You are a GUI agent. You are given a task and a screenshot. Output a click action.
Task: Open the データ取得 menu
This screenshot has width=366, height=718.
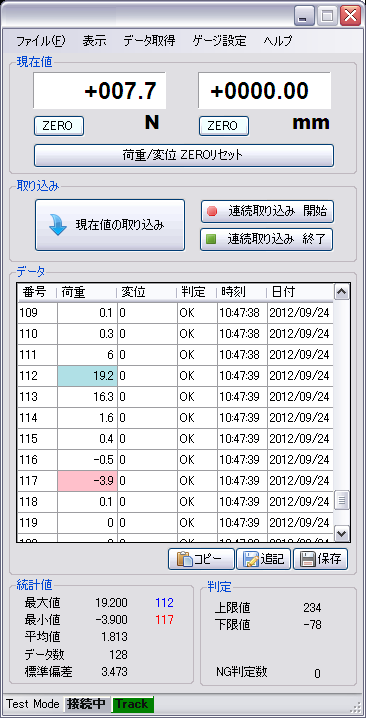[x=149, y=41]
